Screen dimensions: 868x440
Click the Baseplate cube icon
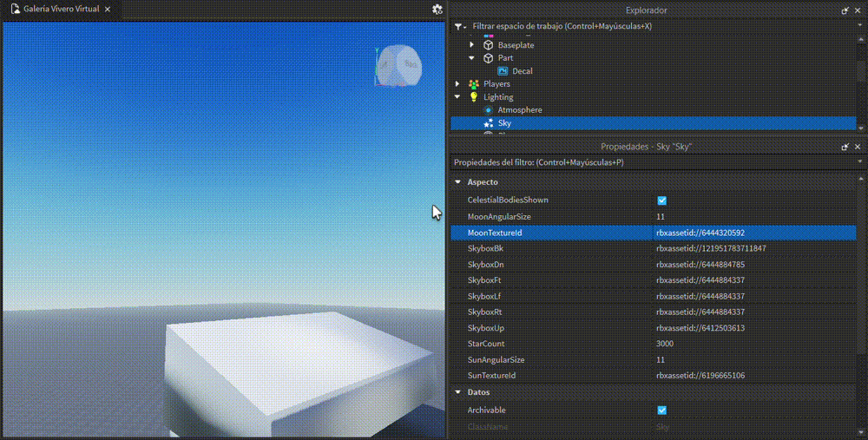click(488, 45)
